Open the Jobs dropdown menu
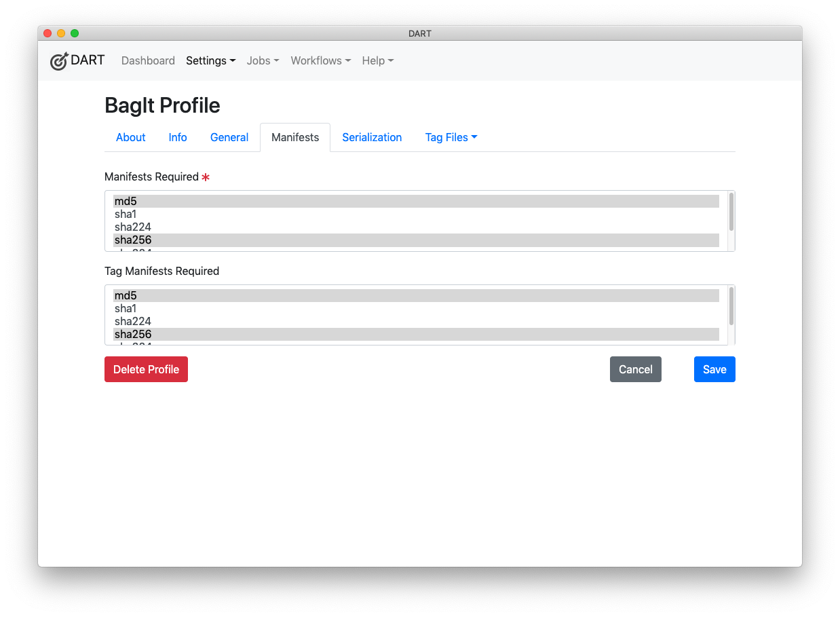 263,60
